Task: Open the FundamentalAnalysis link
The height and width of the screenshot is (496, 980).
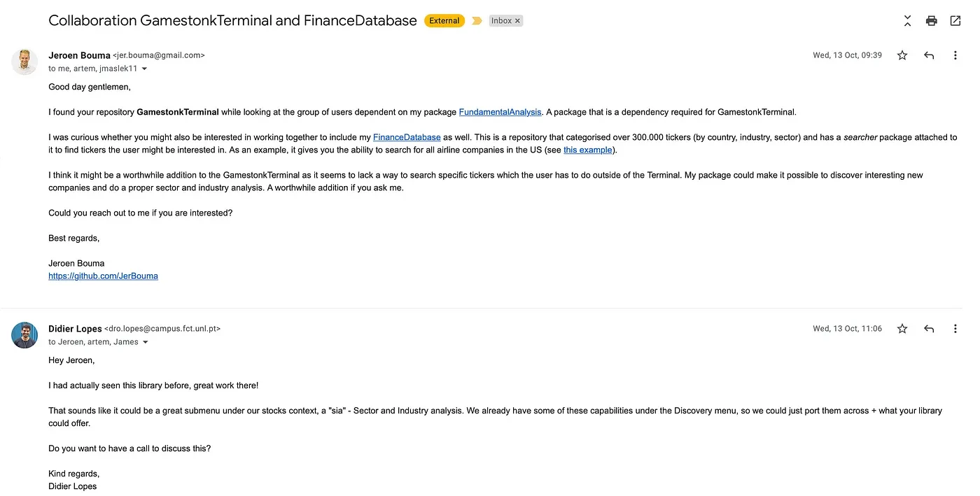Action: tap(500, 112)
